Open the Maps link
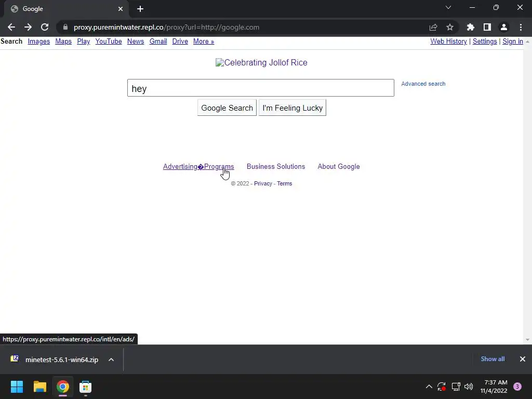The width and height of the screenshot is (532, 399). (63, 42)
